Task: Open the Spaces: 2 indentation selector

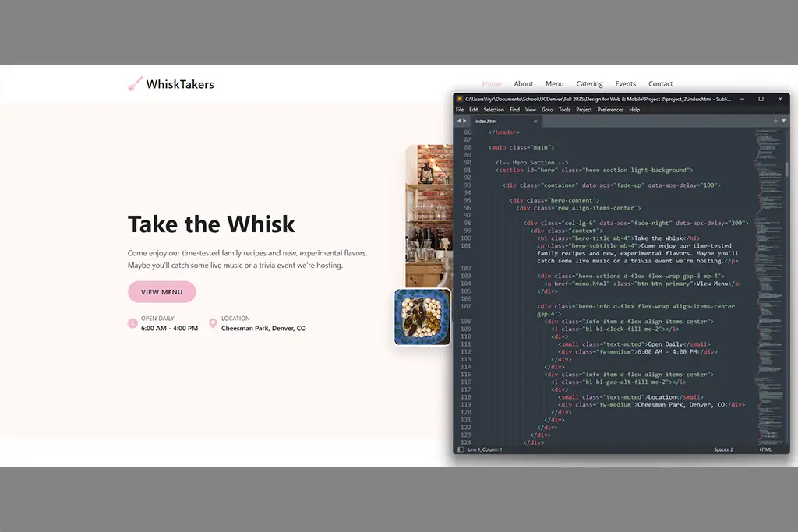Action: [x=722, y=449]
